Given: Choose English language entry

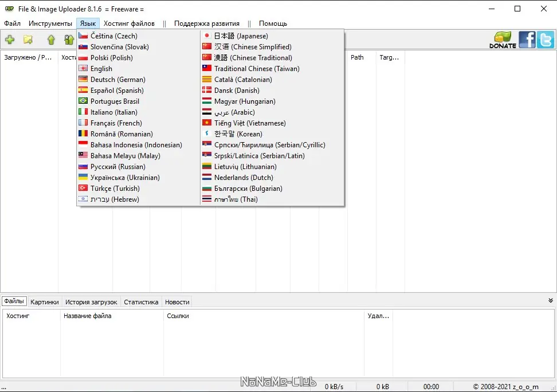Looking at the screenshot, I should point(139,69).
